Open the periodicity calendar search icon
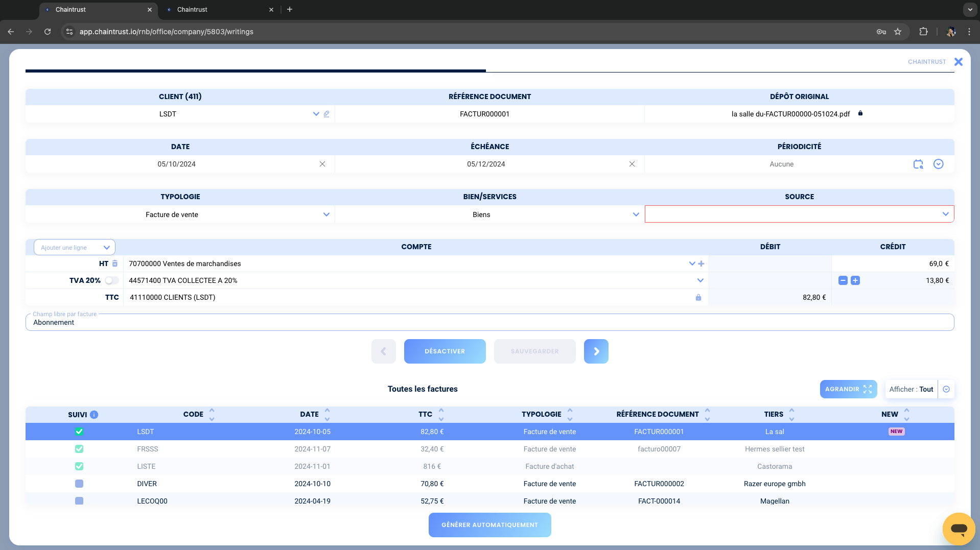Image resolution: width=980 pixels, height=550 pixels. 918,164
